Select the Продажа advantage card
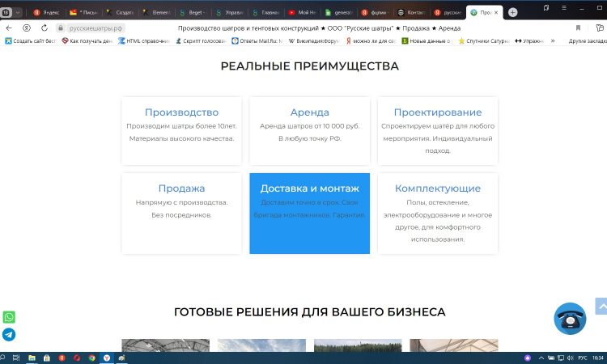The image size is (607, 364). coord(181,214)
